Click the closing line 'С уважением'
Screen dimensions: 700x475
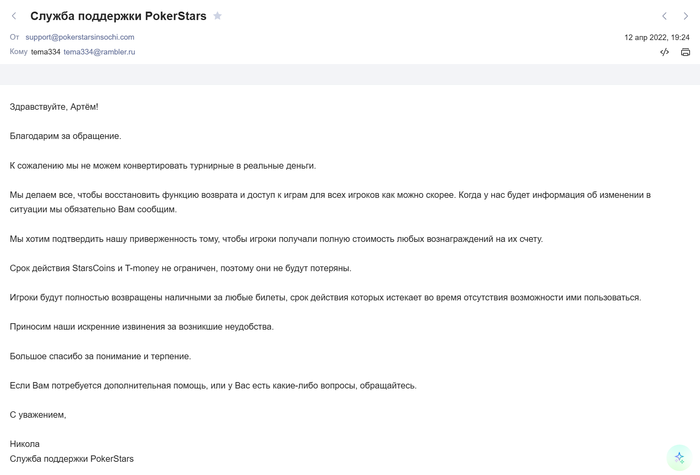click(38, 415)
